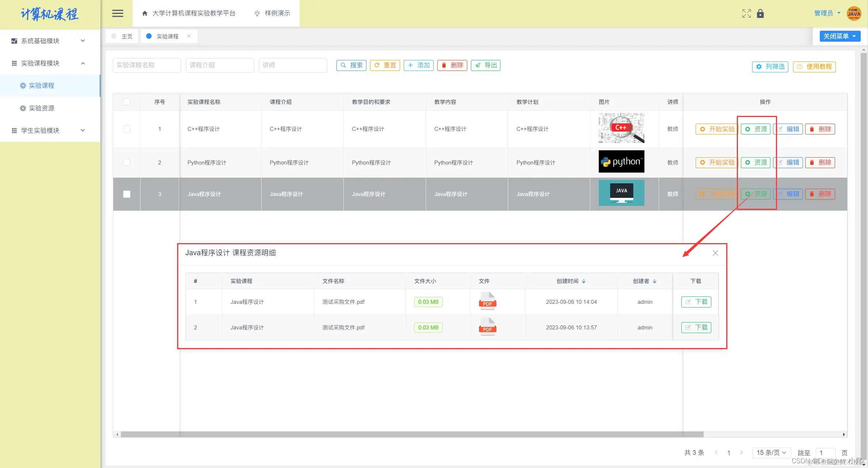Close the Java课程资源明细 dialog
This screenshot has height=468, width=868.
coord(715,253)
